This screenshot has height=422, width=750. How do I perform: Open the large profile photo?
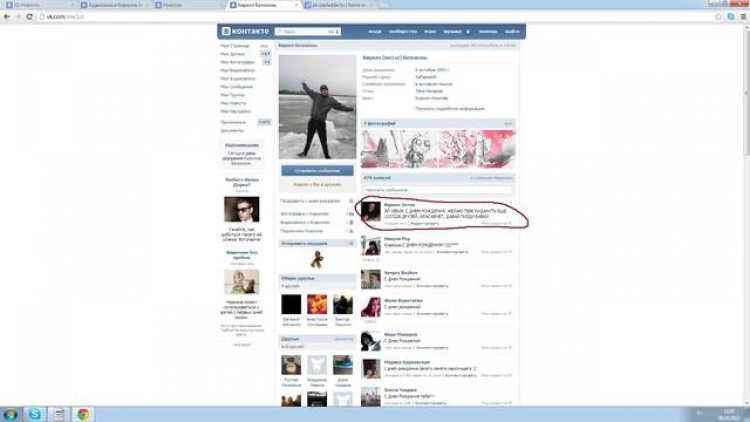pos(316,105)
